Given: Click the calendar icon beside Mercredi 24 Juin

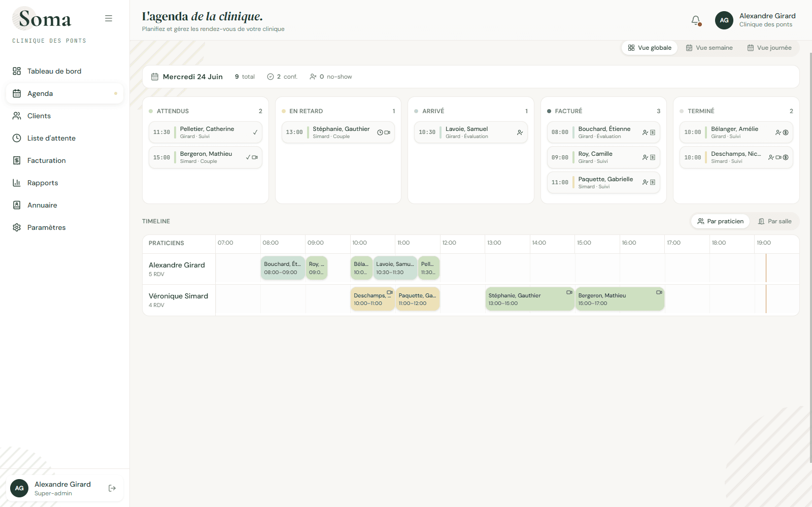Looking at the screenshot, I should 155,77.
